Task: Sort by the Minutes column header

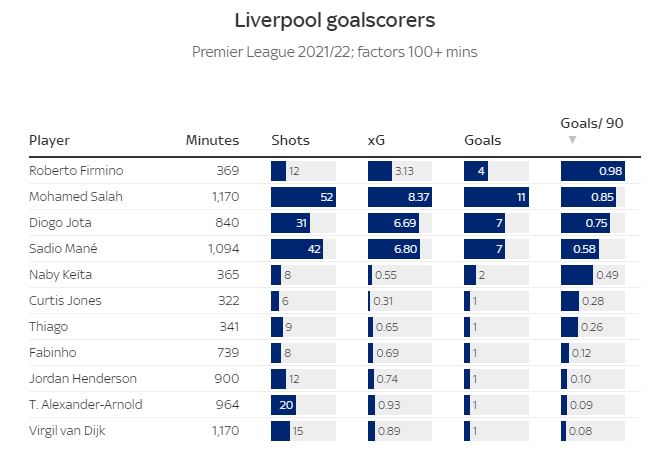Action: [x=212, y=140]
